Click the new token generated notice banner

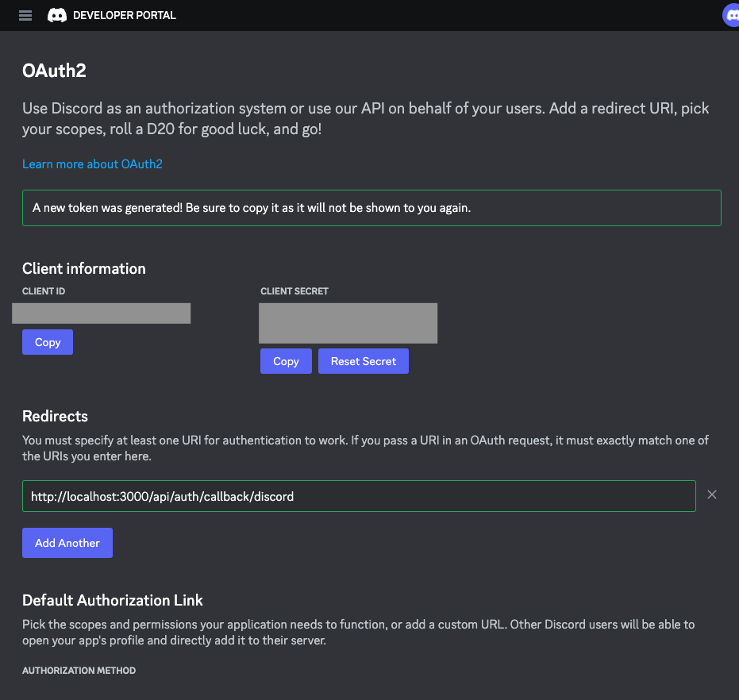tap(371, 208)
